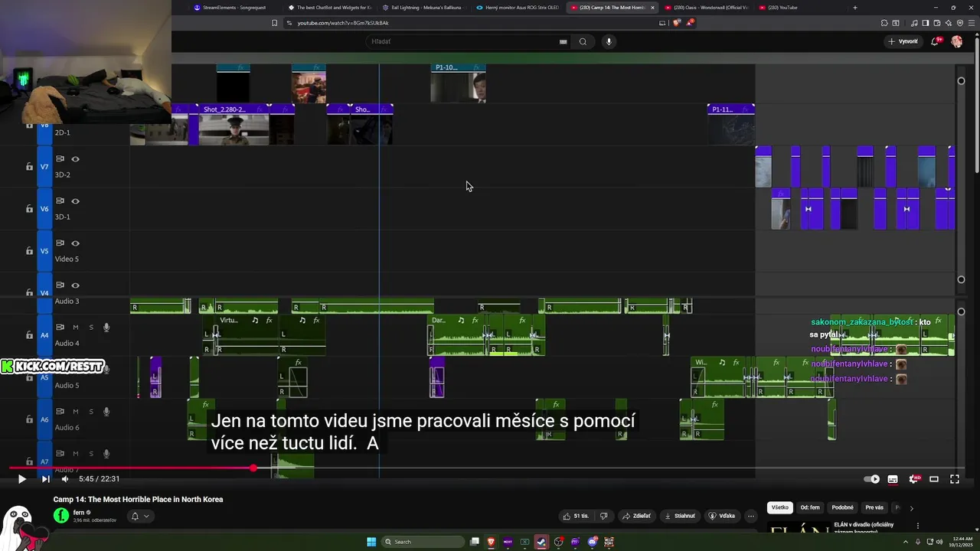Mute the YouTube player volume
The image size is (980, 551).
click(x=65, y=479)
